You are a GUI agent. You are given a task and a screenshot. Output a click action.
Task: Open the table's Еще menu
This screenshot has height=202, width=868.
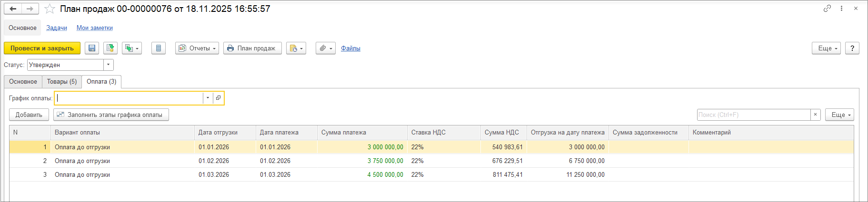tap(839, 115)
